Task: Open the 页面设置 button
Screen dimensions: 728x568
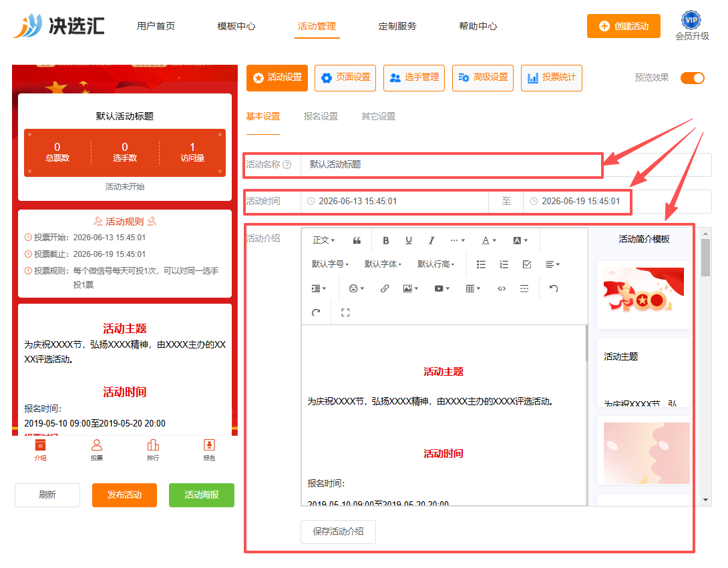Action: pos(345,78)
